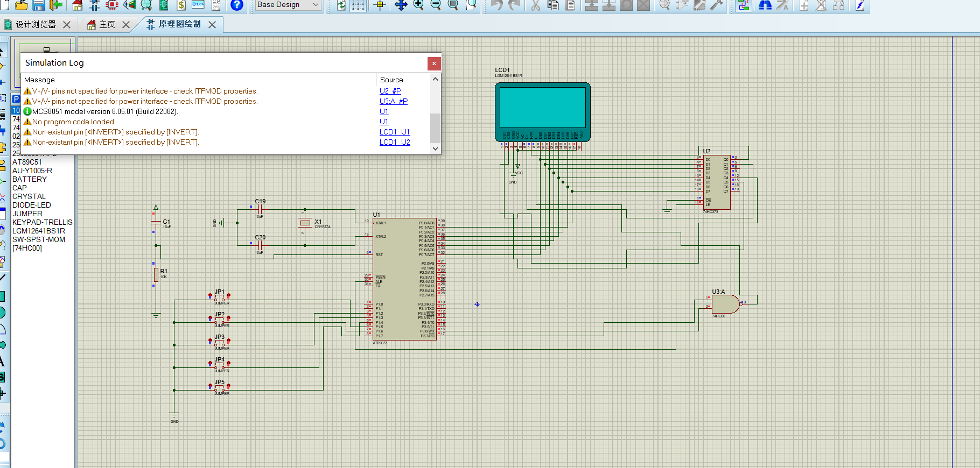This screenshot has width=980, height=468.
Task: Cut selection with the scissors icon
Action: [535, 5]
